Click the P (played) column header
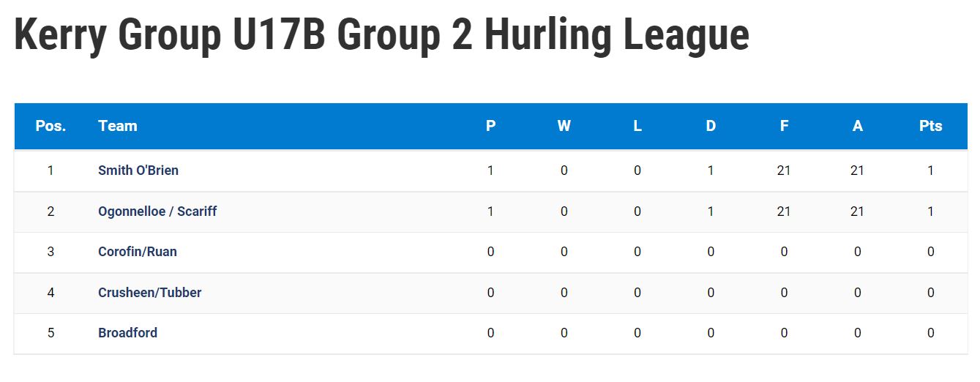This screenshot has height=382, width=980. point(490,126)
